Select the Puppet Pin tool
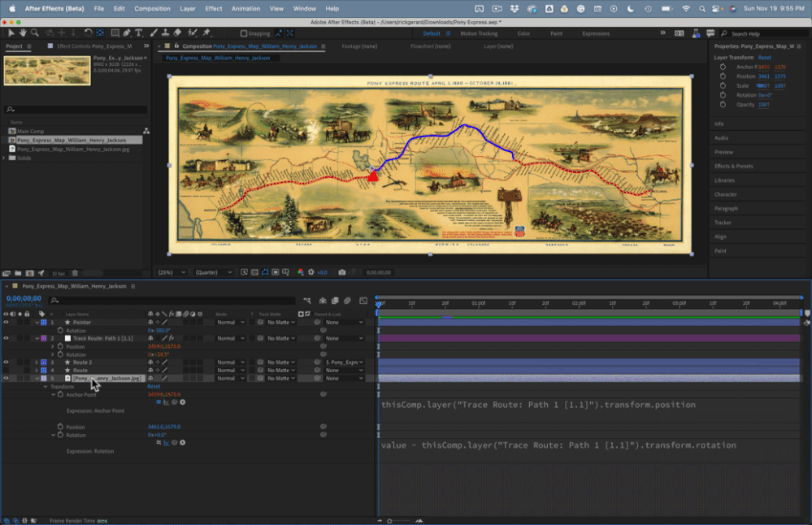 [x=207, y=33]
